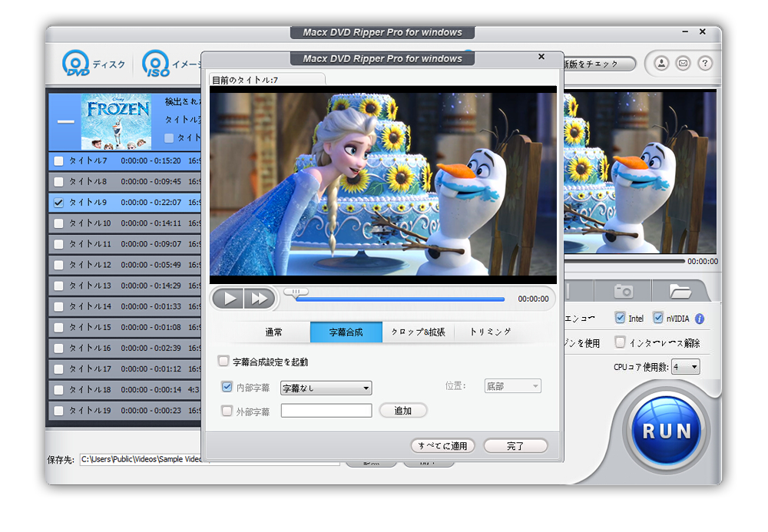Click the 新版をチェック button
The width and height of the screenshot is (768, 532).
[x=598, y=64]
